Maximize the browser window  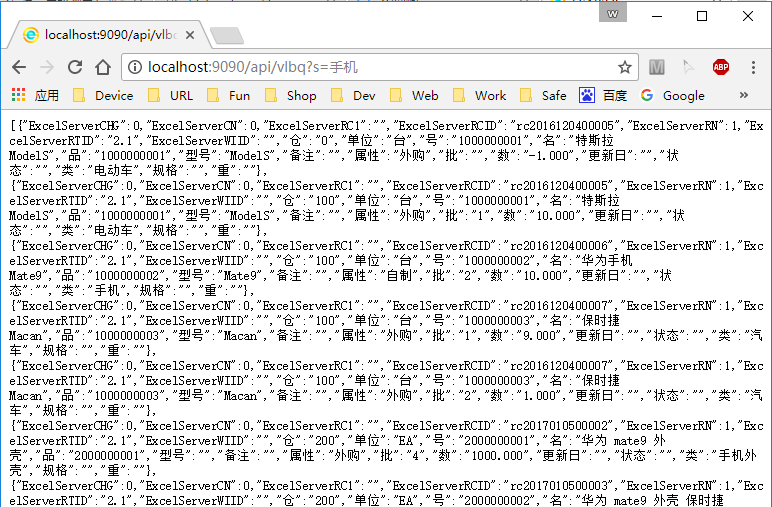coord(702,16)
